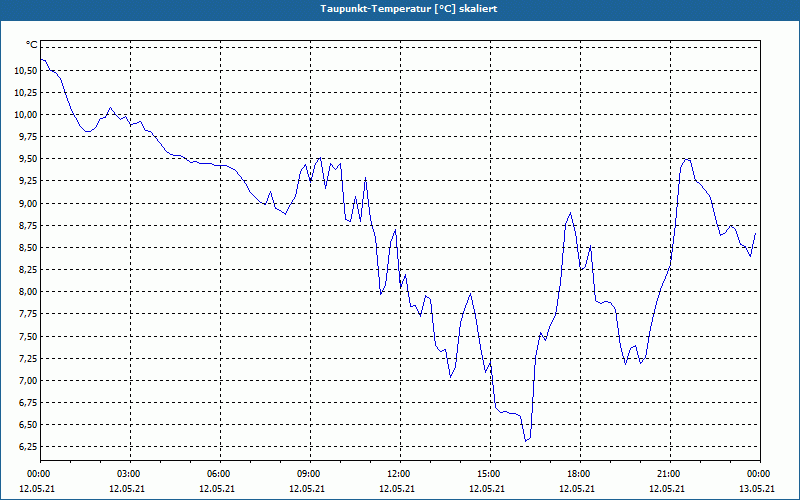Select the '15:00' time label
The width and height of the screenshot is (800, 500).
[x=490, y=474]
